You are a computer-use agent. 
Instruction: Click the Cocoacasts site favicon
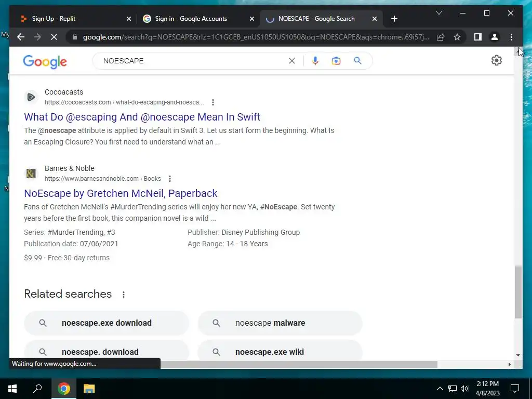click(31, 97)
